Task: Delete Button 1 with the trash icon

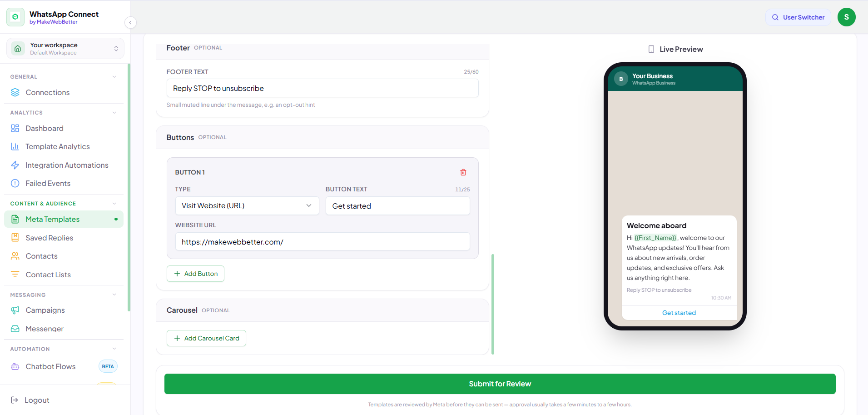Action: 463,172
